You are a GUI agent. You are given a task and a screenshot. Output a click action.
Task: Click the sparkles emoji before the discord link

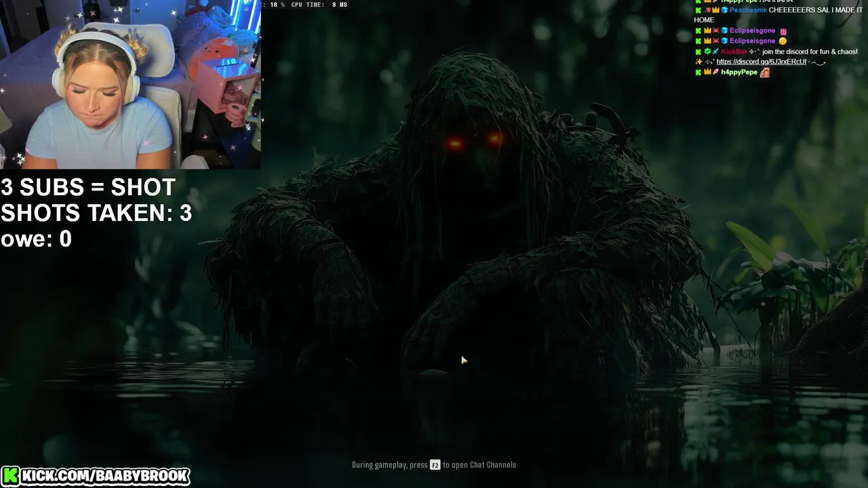pyautogui.click(x=698, y=62)
